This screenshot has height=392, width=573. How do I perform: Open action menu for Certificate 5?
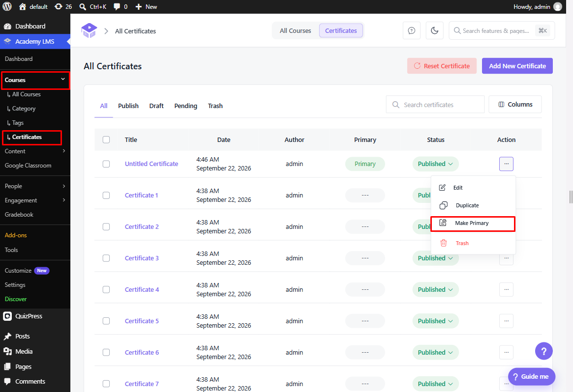pos(506,321)
